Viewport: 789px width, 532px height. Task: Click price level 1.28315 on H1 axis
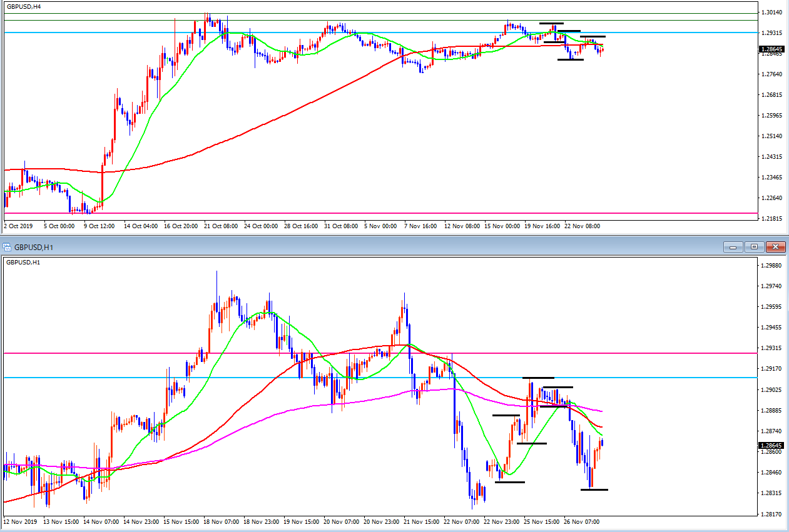point(770,493)
